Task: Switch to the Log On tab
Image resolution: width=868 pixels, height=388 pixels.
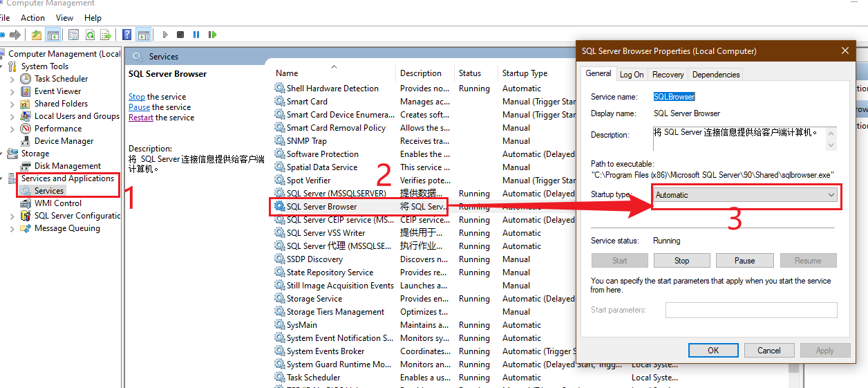Action: [632, 75]
